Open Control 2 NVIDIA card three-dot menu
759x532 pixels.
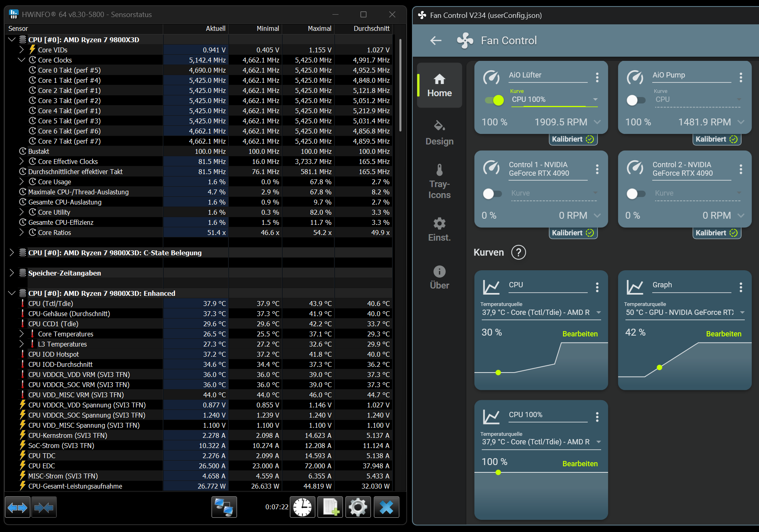pyautogui.click(x=741, y=169)
